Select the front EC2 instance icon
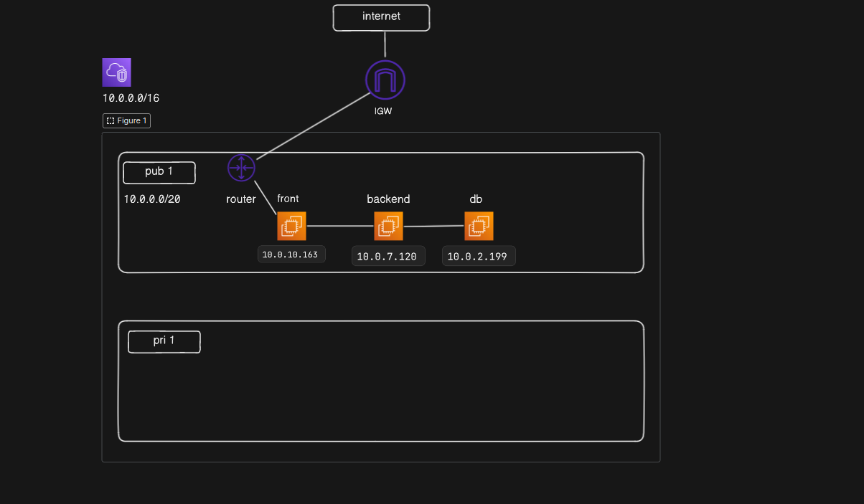Viewport: 864px width, 504px height. tap(291, 227)
